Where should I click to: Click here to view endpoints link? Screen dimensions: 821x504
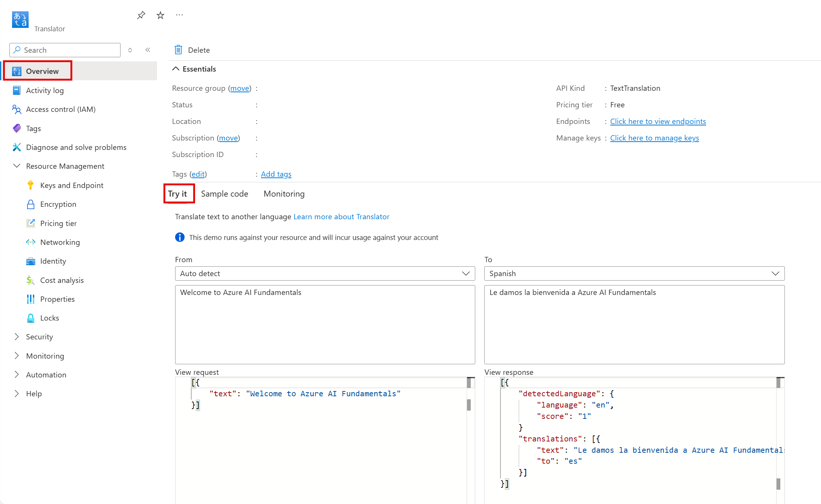(658, 121)
